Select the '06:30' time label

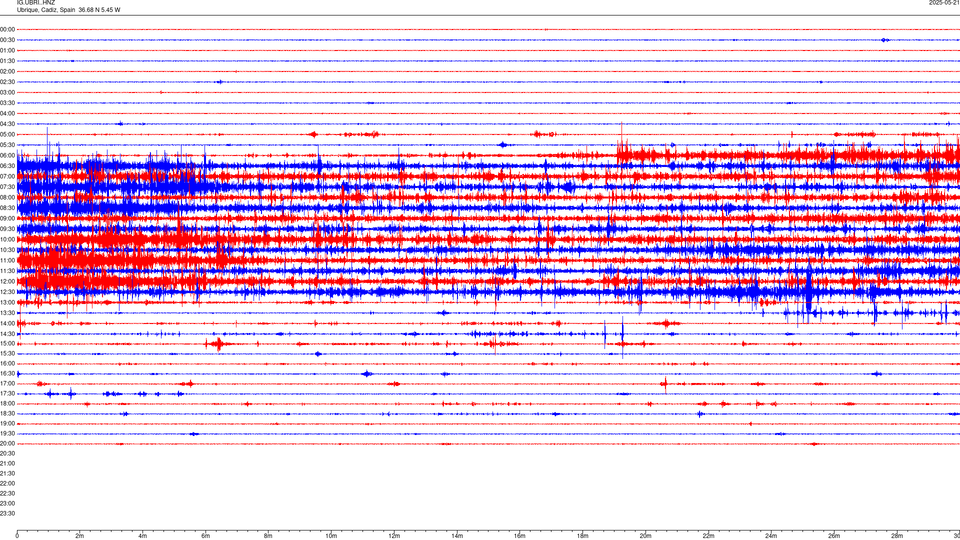point(7,166)
